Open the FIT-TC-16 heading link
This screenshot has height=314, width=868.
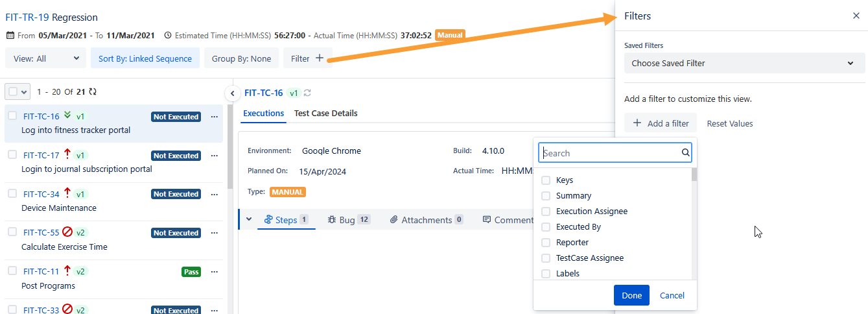[x=263, y=93]
